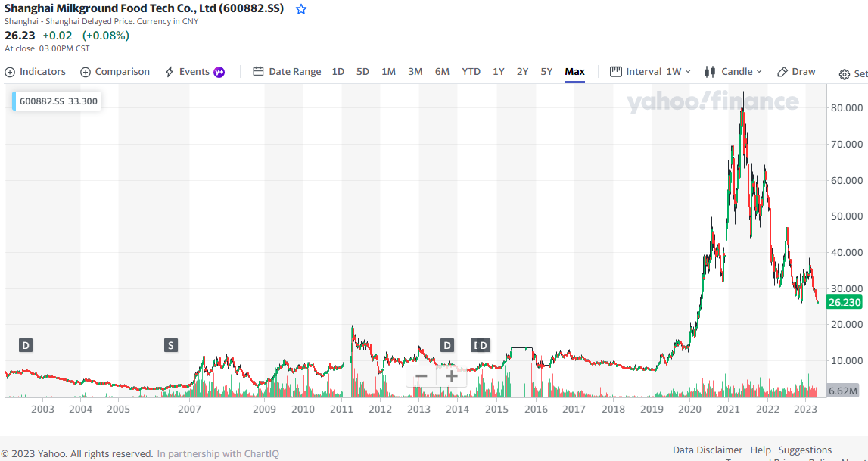Screen dimensions: 868x461
Task: Click the S split marker near 2007
Action: [x=171, y=346]
